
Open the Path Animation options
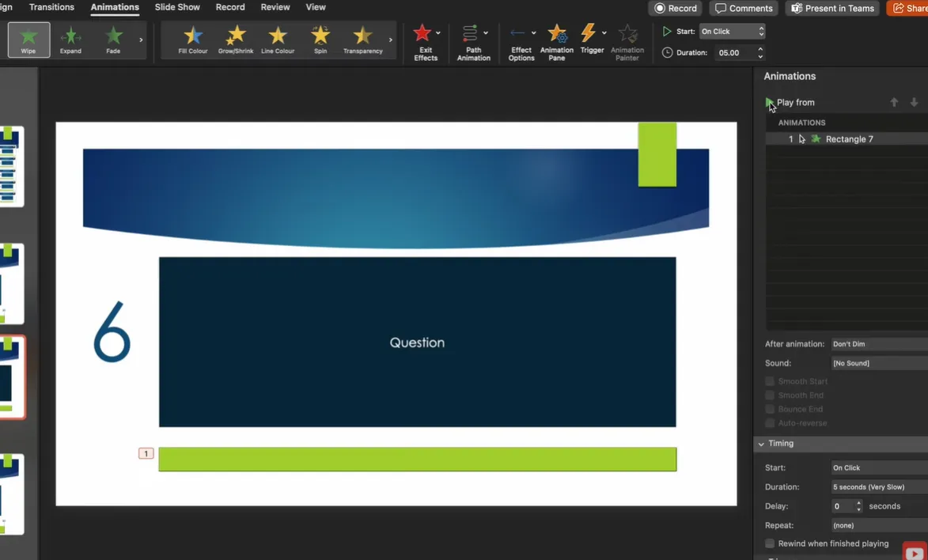(x=473, y=42)
